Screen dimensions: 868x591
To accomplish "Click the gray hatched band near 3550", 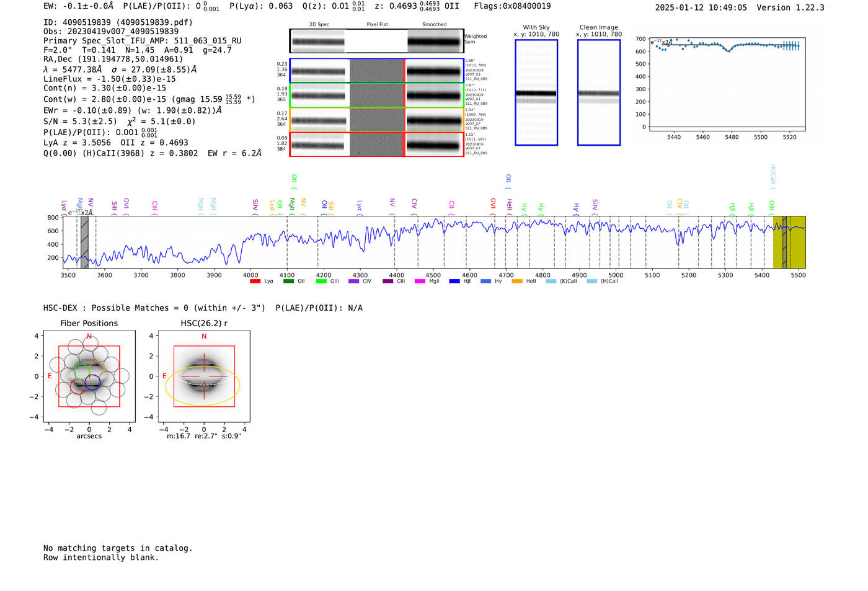I will click(84, 242).
